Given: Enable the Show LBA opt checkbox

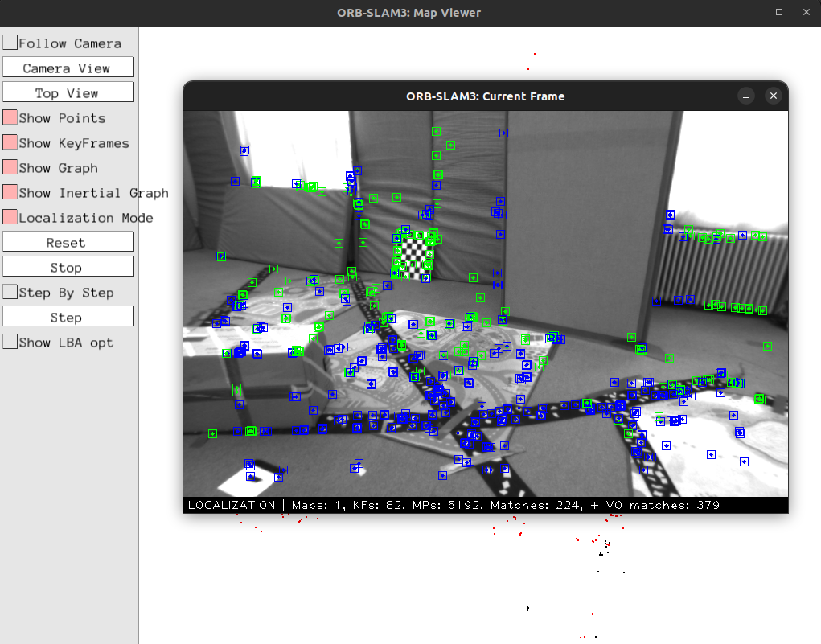Looking at the screenshot, I should (10, 342).
